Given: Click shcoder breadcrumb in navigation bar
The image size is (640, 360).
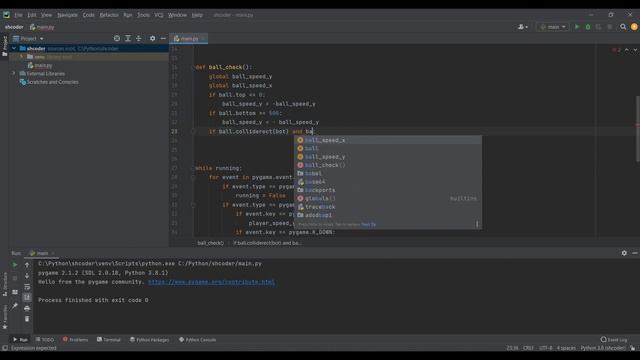Looking at the screenshot, I should pyautogui.click(x=14, y=27).
